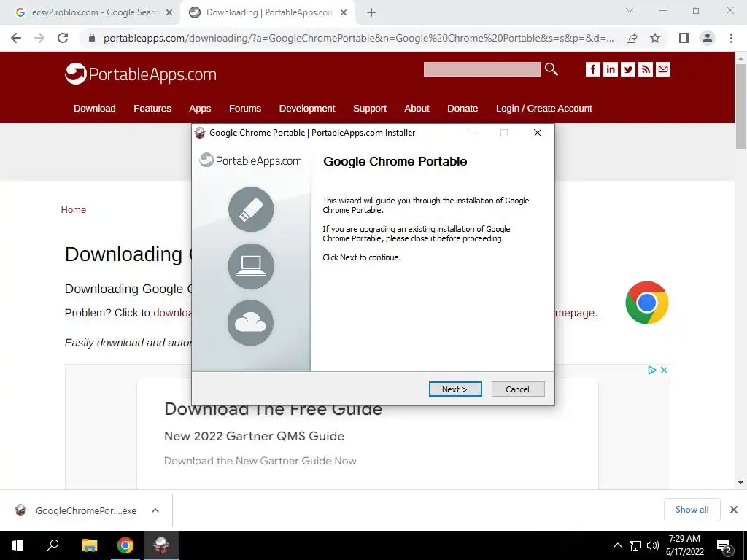747x560 pixels.
Task: Click the installer title bar box icon
Action: pyautogui.click(x=200, y=133)
